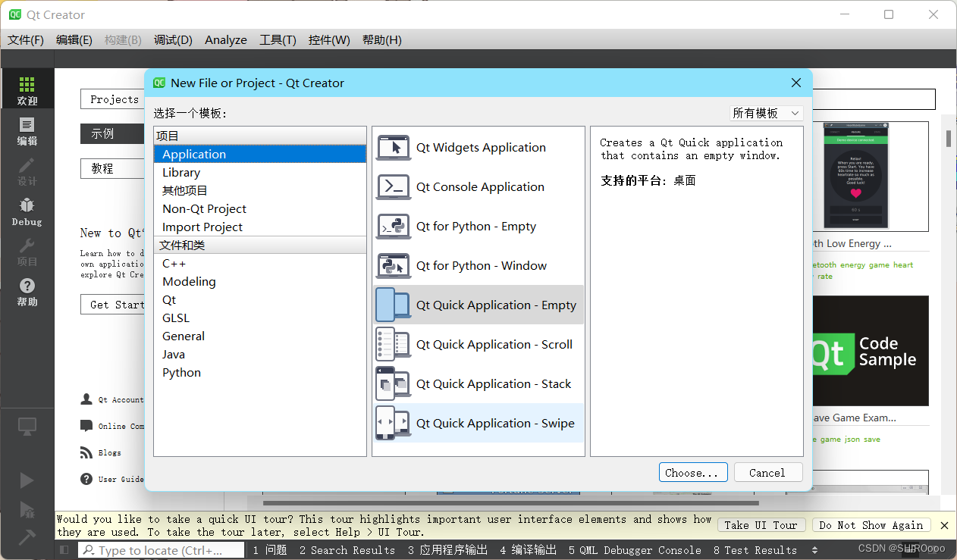Close the UI tour notification bar
Viewport: 957px width, 560px height.
click(x=944, y=525)
